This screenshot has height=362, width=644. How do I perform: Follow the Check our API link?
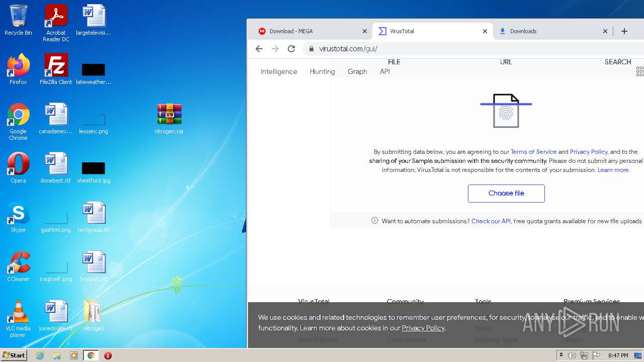click(491, 221)
